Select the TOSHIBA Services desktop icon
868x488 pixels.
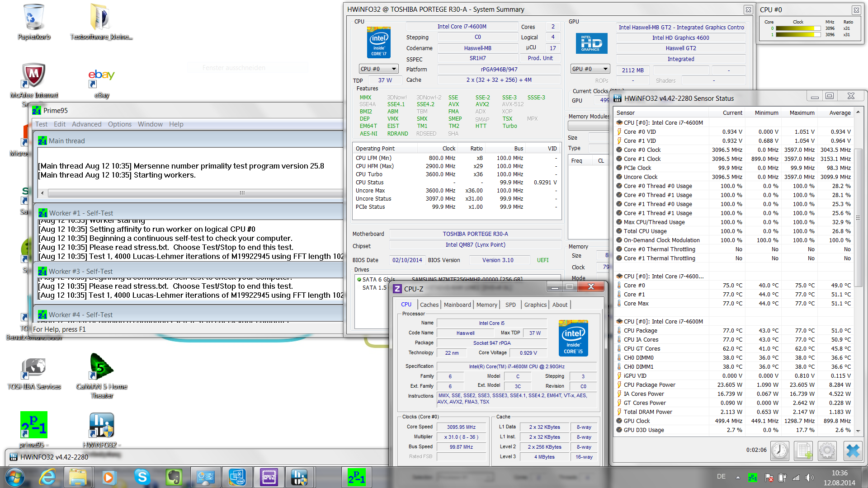coord(34,373)
